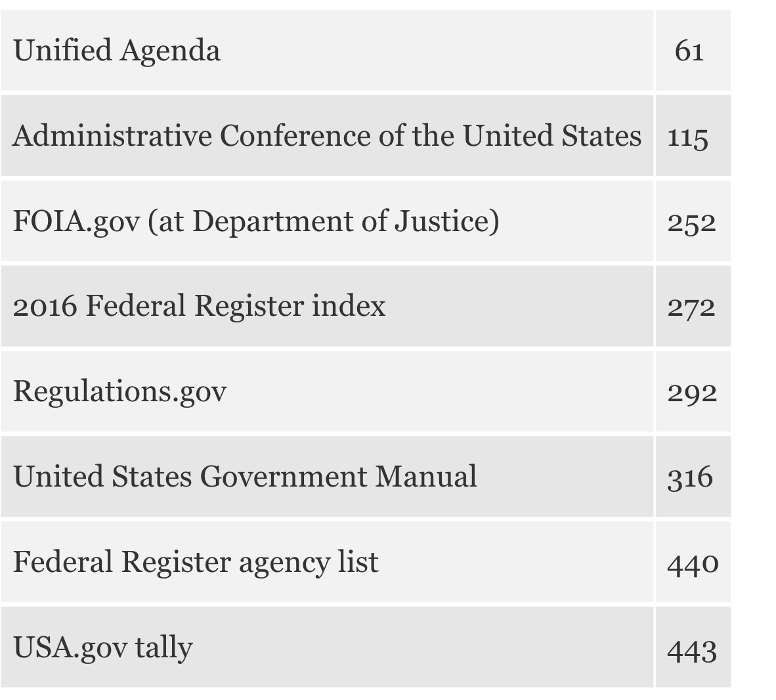
Task: Click the United States Government Manual entry
Action: [x=245, y=477]
